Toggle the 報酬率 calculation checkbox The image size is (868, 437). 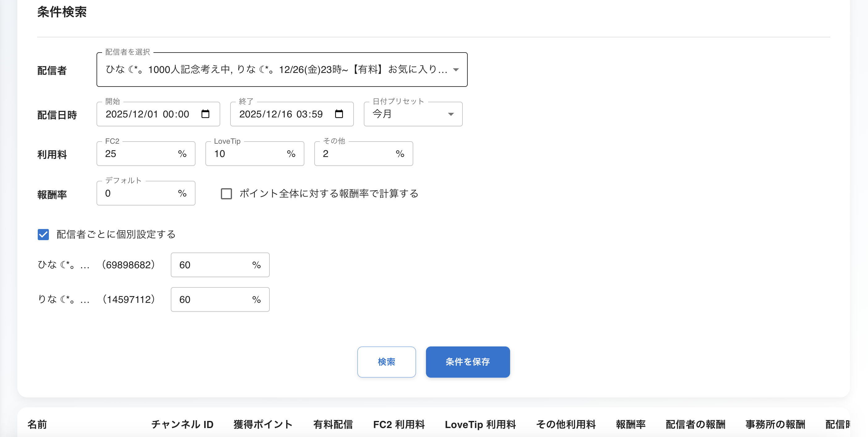pyautogui.click(x=226, y=193)
